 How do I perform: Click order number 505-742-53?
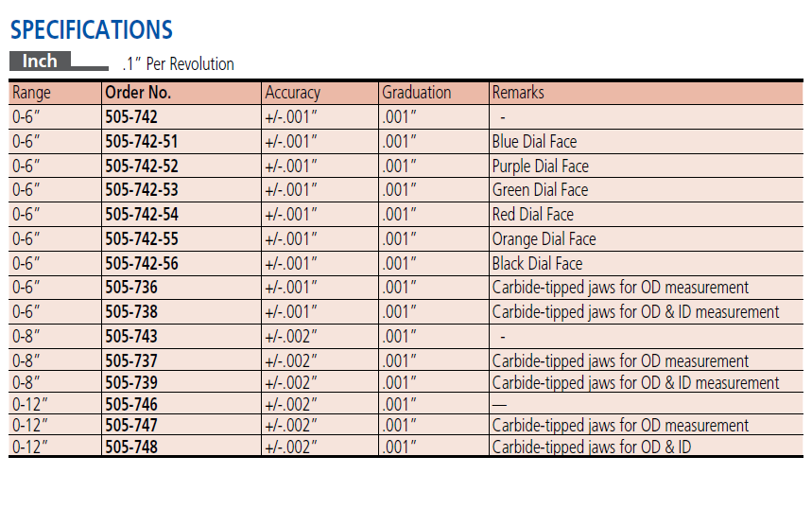point(141,190)
